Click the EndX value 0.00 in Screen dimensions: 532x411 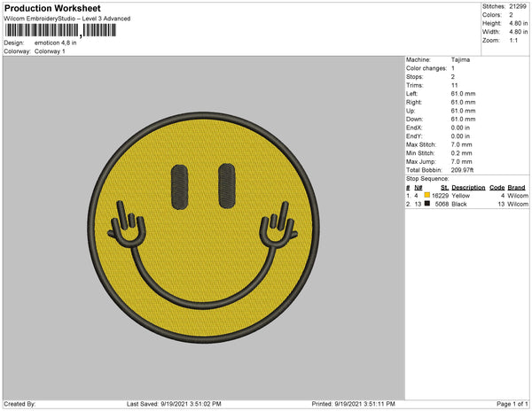(460, 128)
